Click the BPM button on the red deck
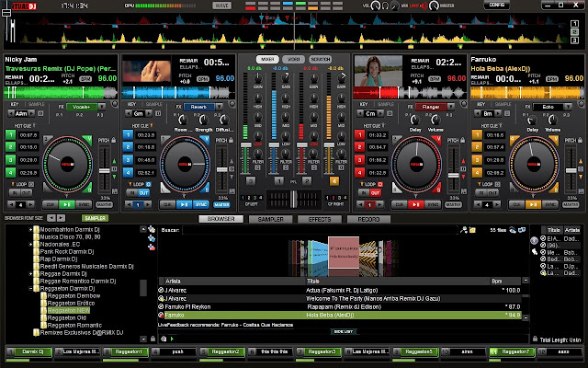Image resolution: width=588 pixels, height=368 pixels. (435, 79)
